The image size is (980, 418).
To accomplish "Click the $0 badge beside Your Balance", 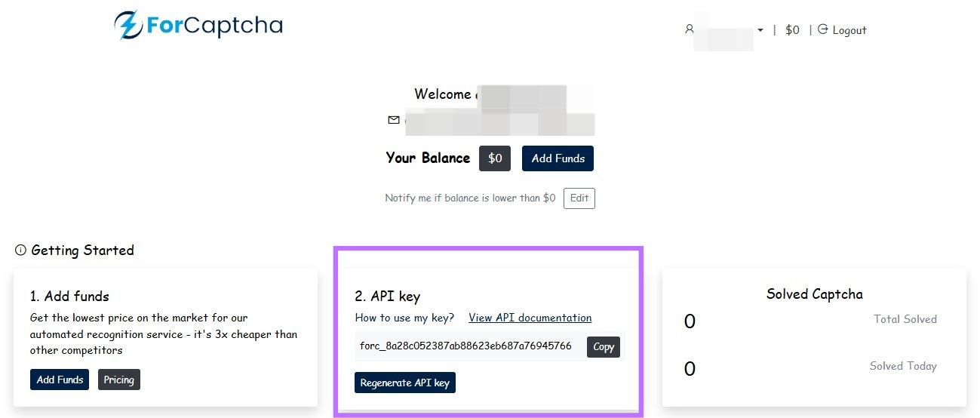I will click(495, 158).
